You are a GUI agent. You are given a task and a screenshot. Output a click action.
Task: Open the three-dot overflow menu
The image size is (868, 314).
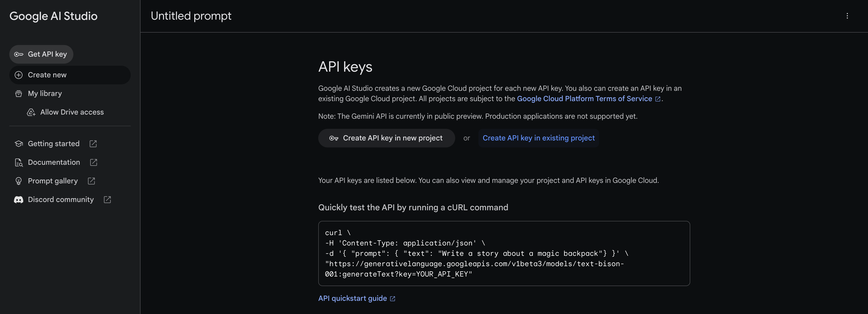848,16
